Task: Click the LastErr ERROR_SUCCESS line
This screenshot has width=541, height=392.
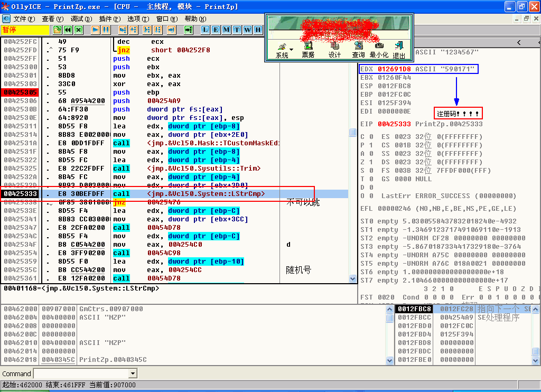Action: pyautogui.click(x=449, y=196)
